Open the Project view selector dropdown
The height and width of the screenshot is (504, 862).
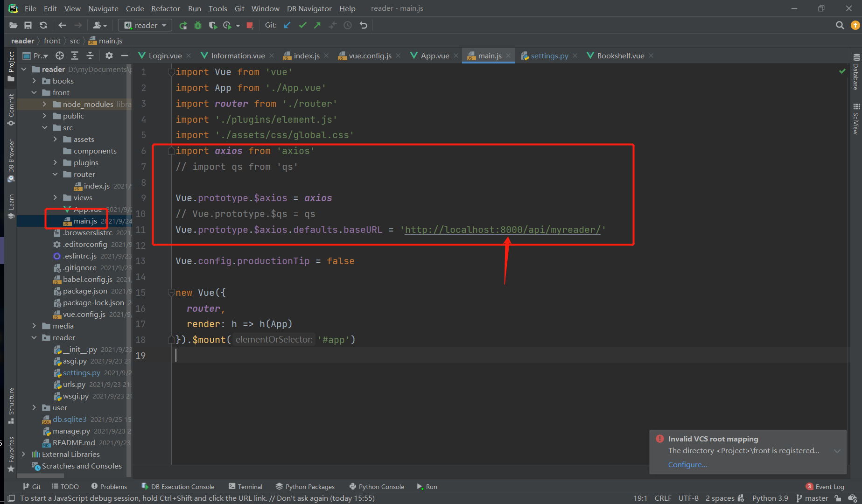click(35, 56)
